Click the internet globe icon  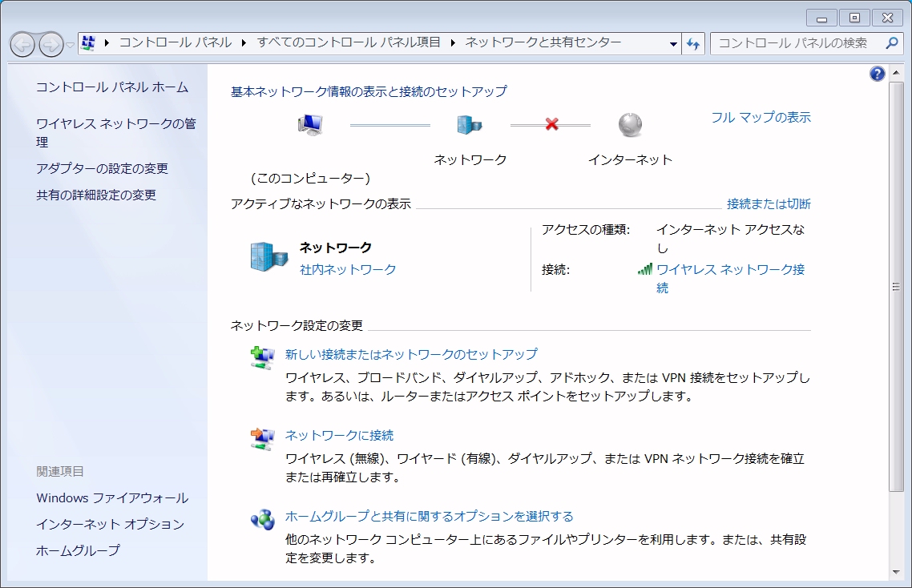click(x=631, y=126)
